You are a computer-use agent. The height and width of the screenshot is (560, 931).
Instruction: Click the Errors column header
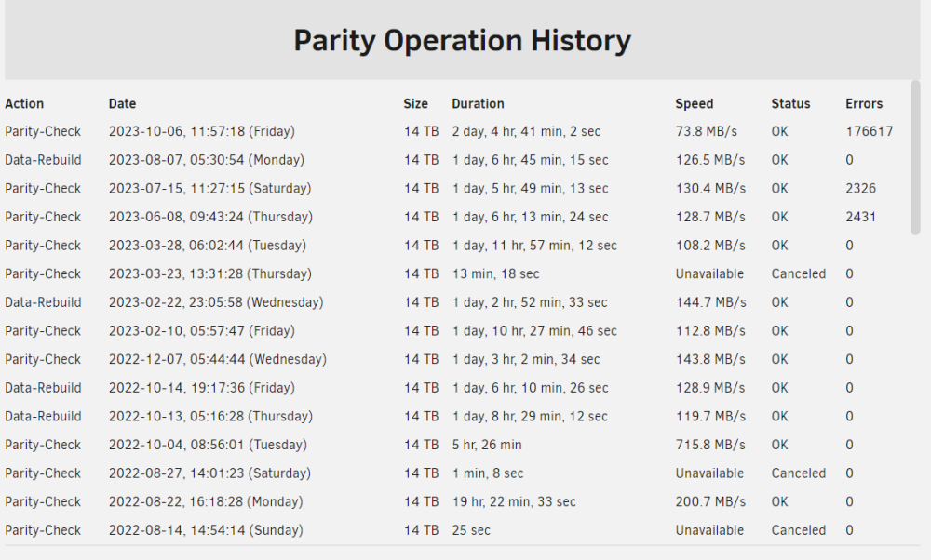[x=864, y=104]
